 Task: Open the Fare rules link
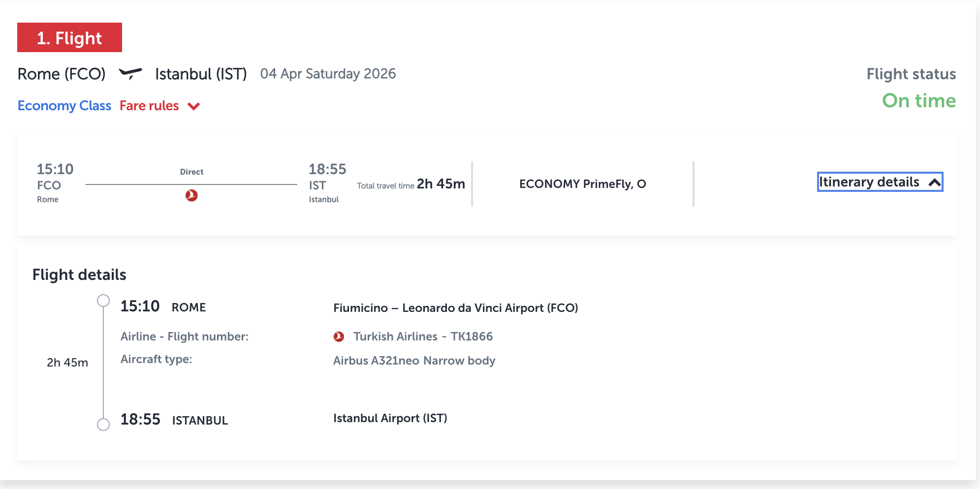(x=149, y=106)
